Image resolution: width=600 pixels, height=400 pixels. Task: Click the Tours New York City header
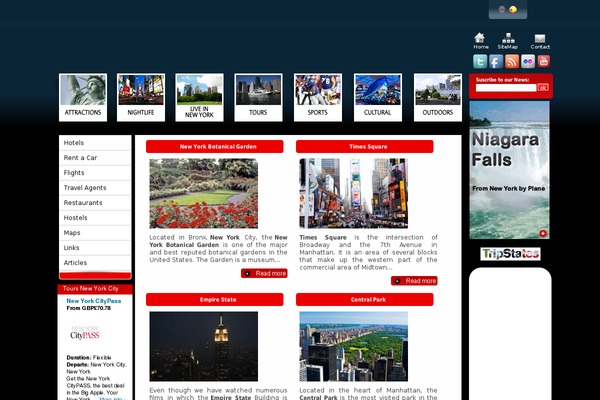(x=95, y=289)
